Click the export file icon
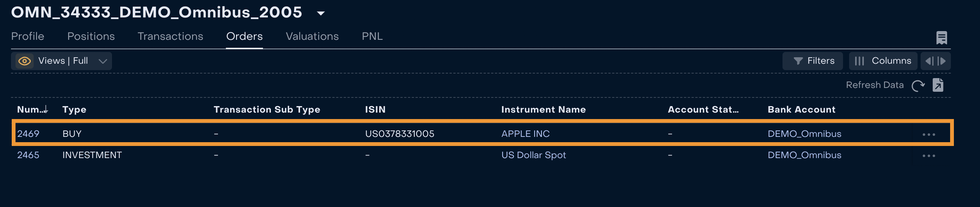980x207 pixels. pyautogui.click(x=938, y=85)
